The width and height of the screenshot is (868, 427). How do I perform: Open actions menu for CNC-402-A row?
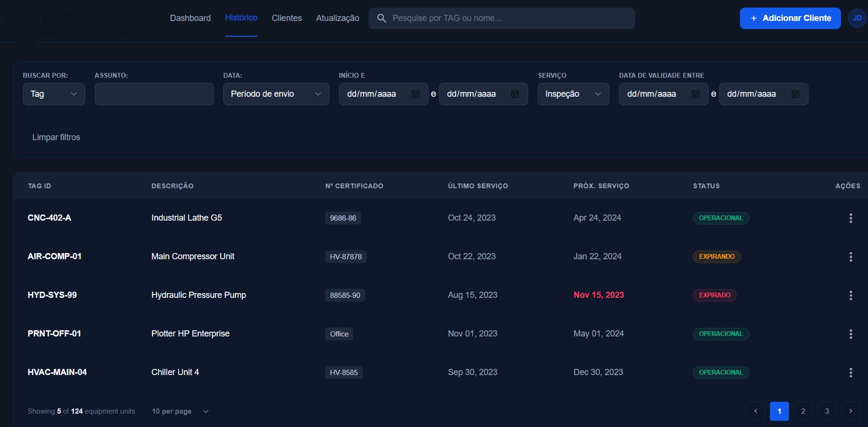[850, 218]
